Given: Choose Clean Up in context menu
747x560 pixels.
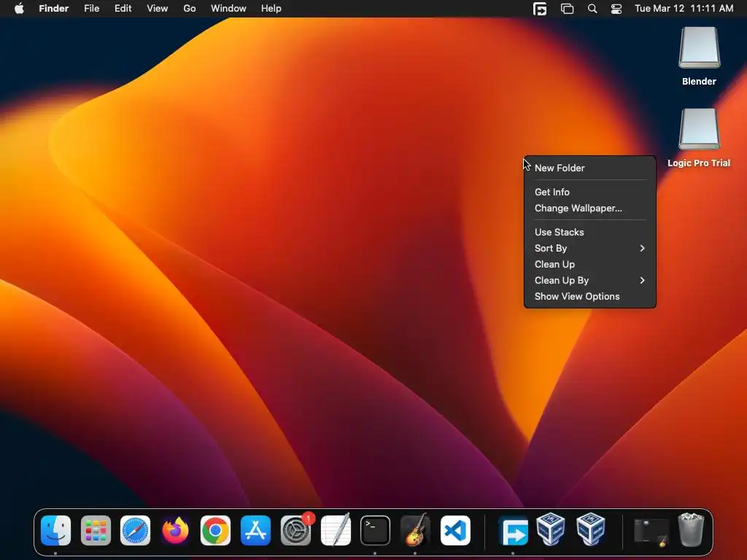Looking at the screenshot, I should point(589,264).
